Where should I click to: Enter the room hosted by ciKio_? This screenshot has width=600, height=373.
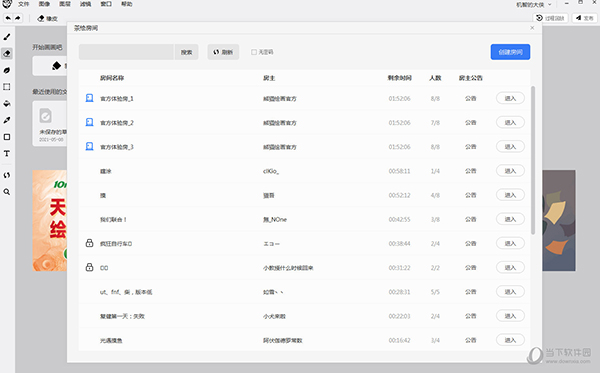coord(510,171)
